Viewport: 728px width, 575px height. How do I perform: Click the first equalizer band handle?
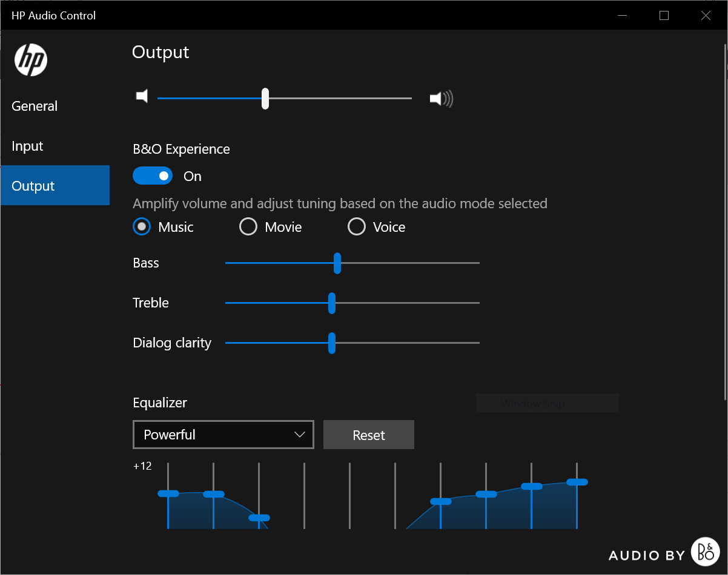(x=168, y=493)
